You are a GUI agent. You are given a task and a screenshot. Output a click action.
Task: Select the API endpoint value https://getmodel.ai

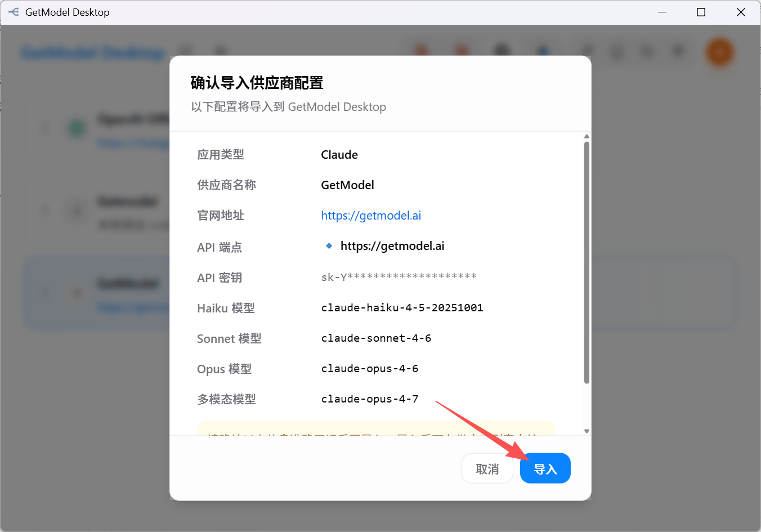click(x=392, y=246)
